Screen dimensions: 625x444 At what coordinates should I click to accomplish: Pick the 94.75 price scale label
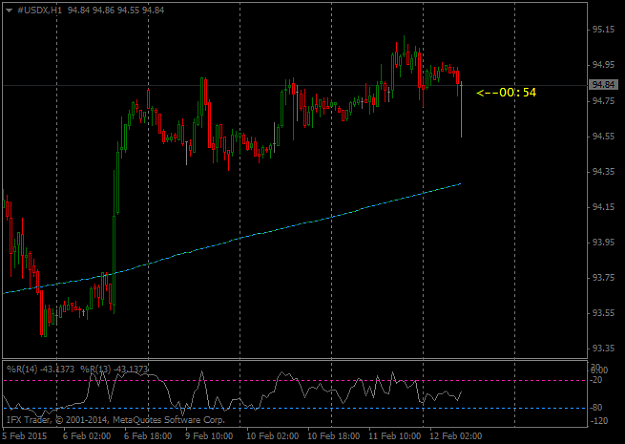point(603,101)
